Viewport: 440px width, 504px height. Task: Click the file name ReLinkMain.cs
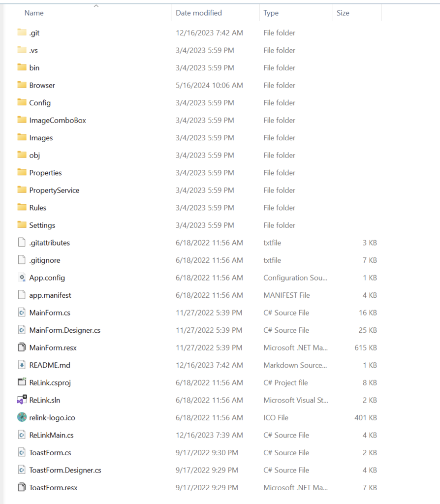coord(51,435)
